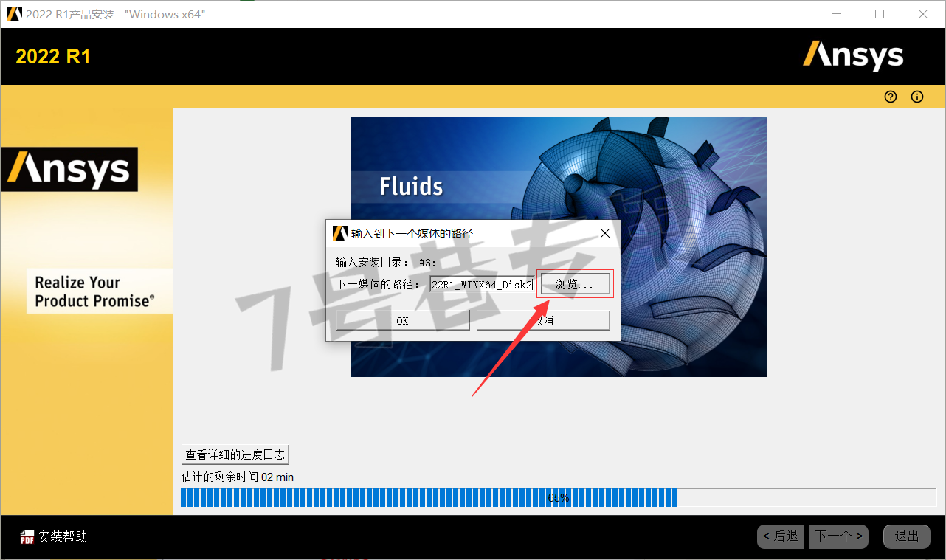Close the 输入到下一个媒体的路径 dialog
This screenshot has width=946, height=560.
point(604,233)
